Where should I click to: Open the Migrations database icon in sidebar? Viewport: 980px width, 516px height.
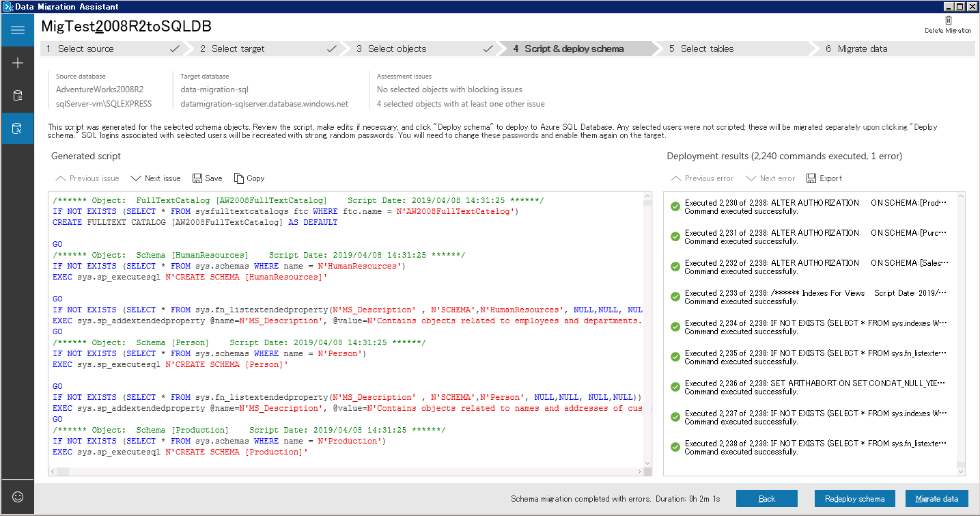pyautogui.click(x=18, y=128)
